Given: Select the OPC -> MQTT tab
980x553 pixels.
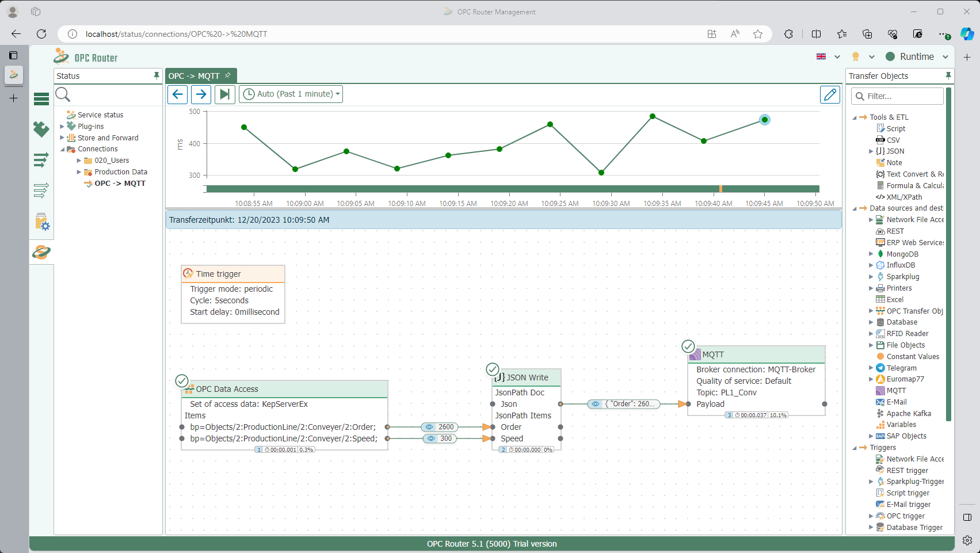Looking at the screenshot, I should point(195,76).
